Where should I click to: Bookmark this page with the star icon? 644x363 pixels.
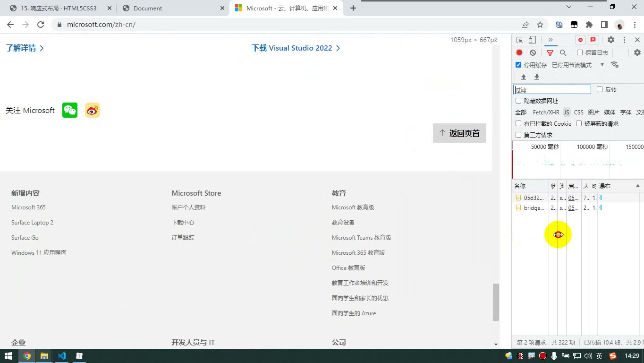[x=540, y=25]
